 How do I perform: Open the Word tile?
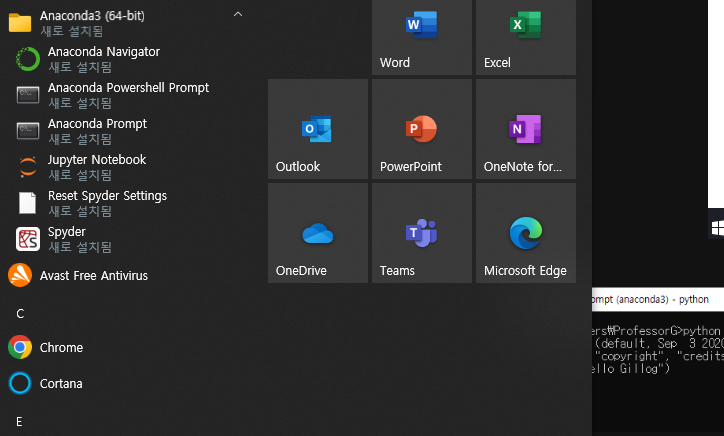(x=422, y=37)
